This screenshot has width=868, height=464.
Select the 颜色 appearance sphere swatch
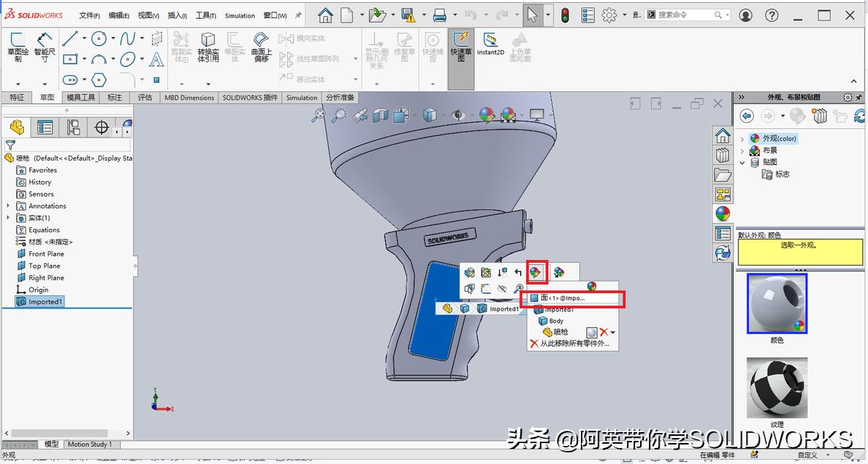tap(776, 303)
